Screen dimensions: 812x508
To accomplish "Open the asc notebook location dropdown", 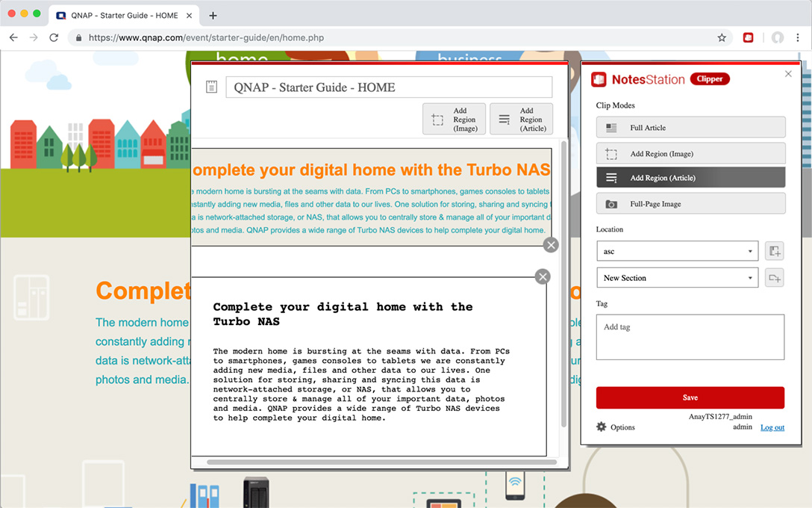I will pos(677,250).
